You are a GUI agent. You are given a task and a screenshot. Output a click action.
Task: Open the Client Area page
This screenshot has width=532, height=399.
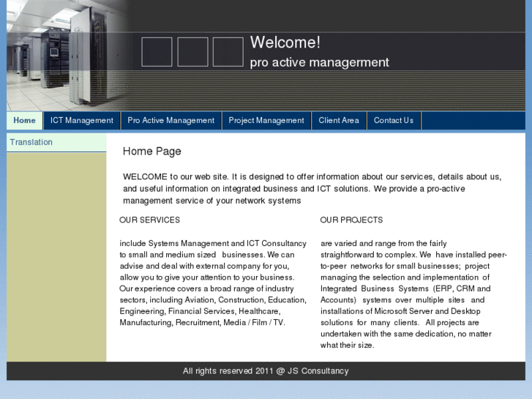tap(339, 120)
